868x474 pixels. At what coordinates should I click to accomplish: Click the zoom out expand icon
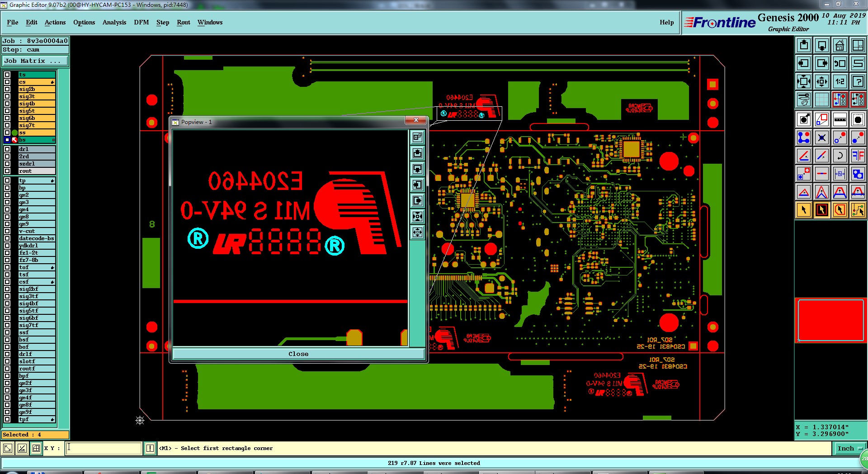[x=804, y=81]
